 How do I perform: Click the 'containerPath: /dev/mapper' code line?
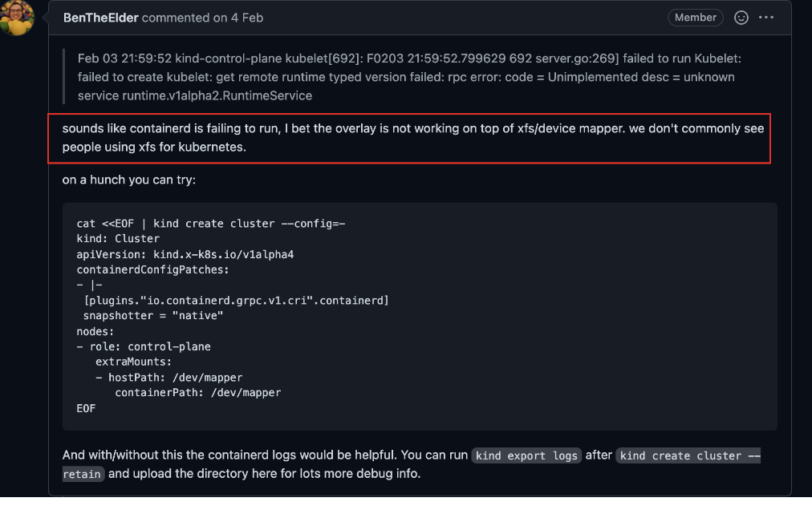coord(198,393)
